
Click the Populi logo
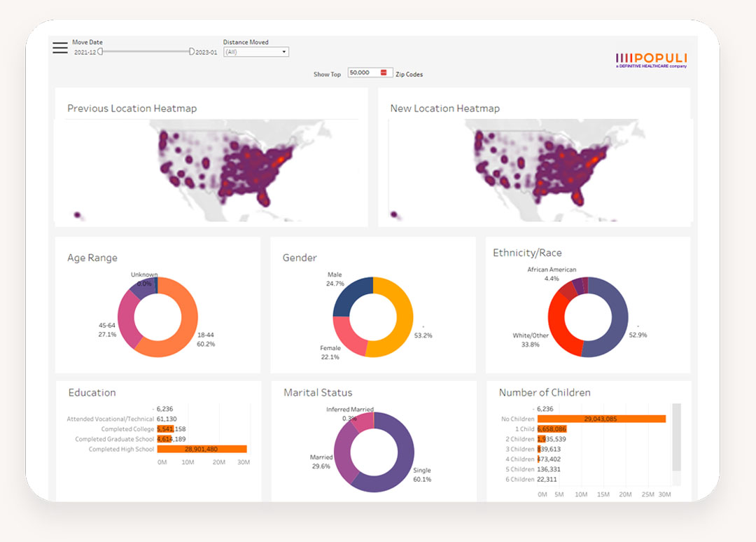(x=652, y=60)
